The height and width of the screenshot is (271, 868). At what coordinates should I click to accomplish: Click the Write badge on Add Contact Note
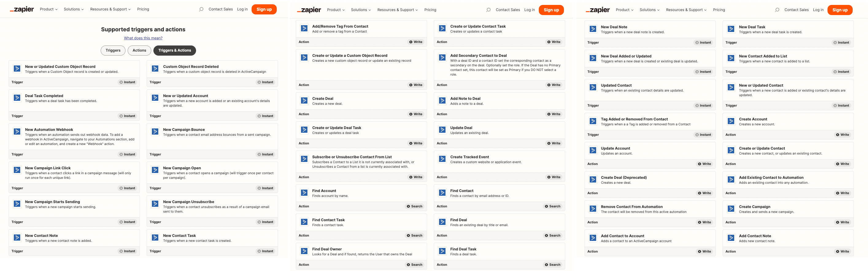[x=843, y=252]
